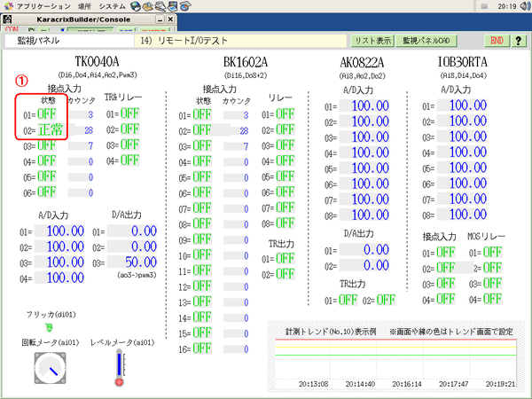Screen dimensions: 532x399
Task: Click the TK0040A module heading
Action: [97, 62]
